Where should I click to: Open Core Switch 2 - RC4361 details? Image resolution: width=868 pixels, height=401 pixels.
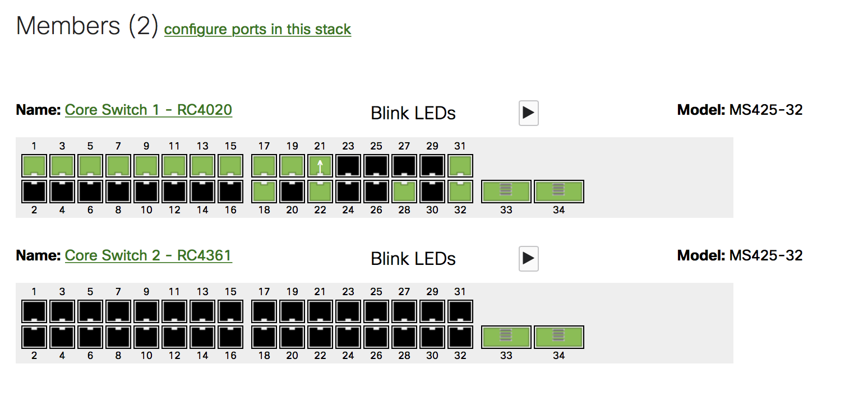(148, 255)
